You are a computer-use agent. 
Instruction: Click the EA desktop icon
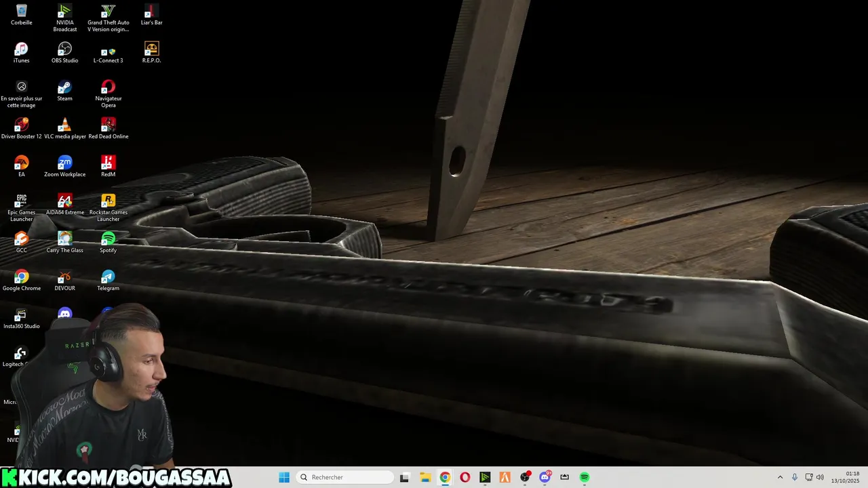pyautogui.click(x=22, y=166)
